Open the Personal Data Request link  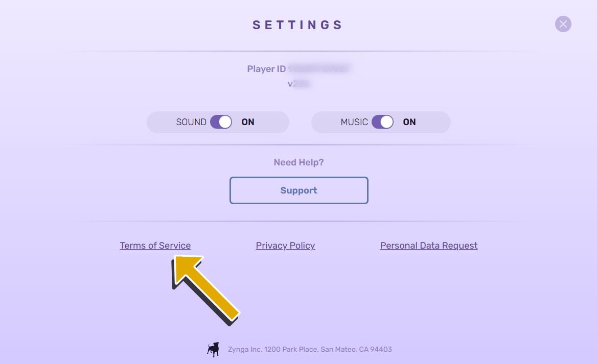(x=429, y=246)
